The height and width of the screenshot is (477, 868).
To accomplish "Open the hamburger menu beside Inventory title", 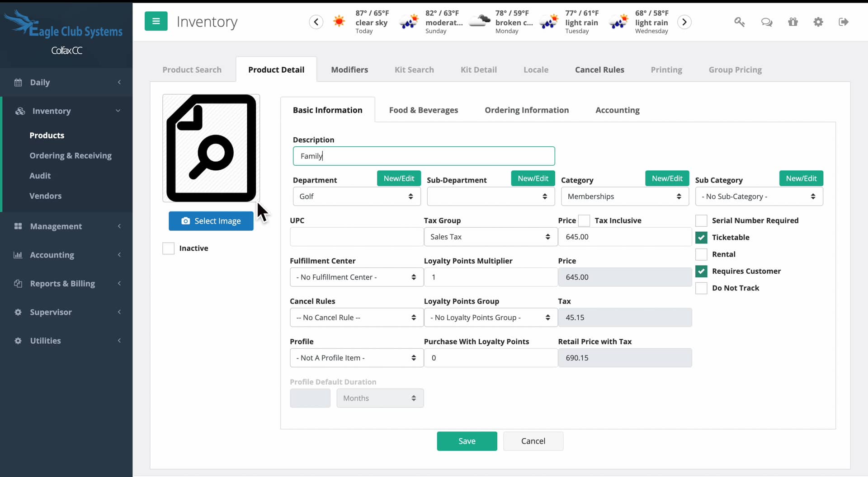I will [x=156, y=21].
